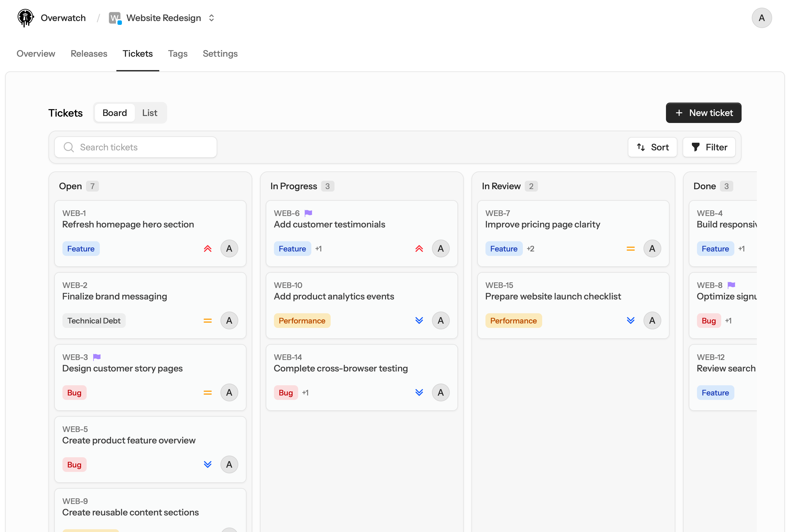Click assignee avatar on WEB-2
The width and height of the screenshot is (790, 532).
(229, 321)
